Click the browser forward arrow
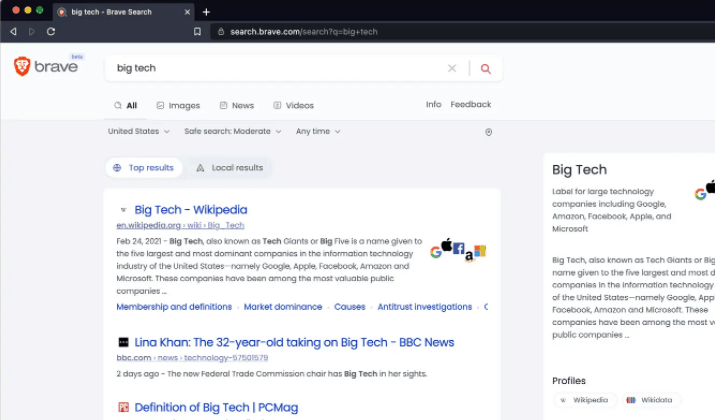The width and height of the screenshot is (715, 420). click(x=31, y=31)
